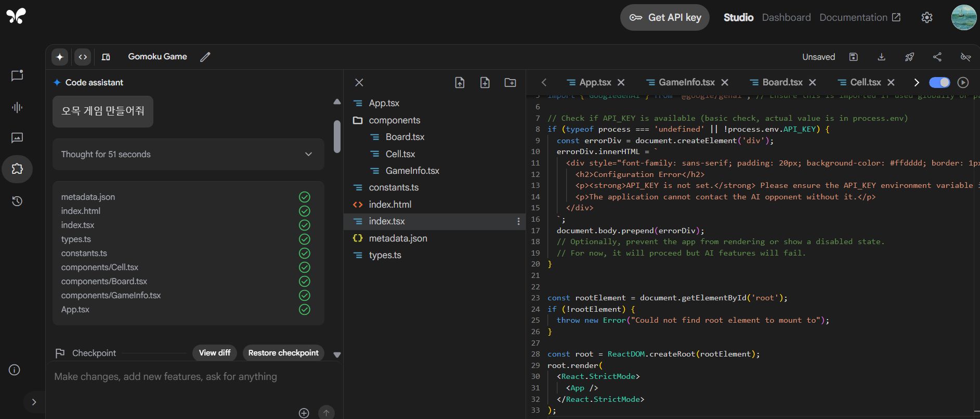
Task: Switch to the Board.tsx tab
Action: tap(782, 82)
